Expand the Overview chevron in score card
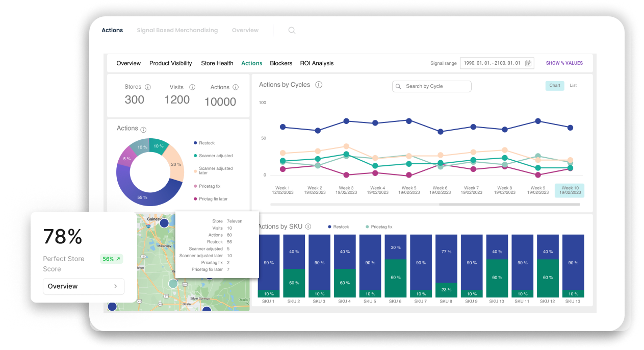The height and width of the screenshot is (350, 644). click(x=116, y=286)
